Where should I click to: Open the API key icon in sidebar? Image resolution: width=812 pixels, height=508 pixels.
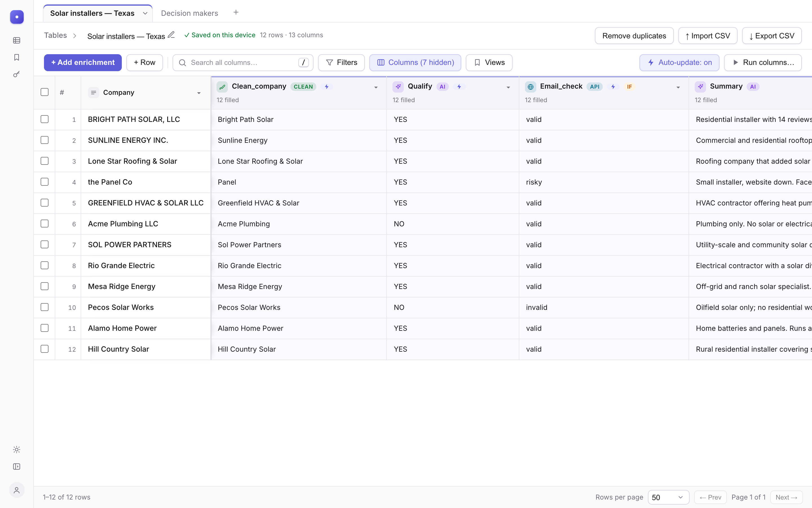[x=17, y=74]
